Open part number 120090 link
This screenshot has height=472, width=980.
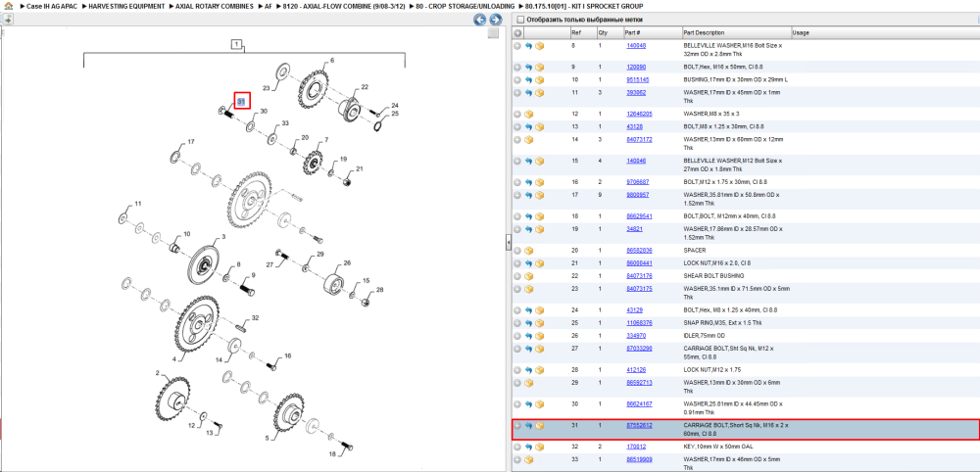[636, 67]
